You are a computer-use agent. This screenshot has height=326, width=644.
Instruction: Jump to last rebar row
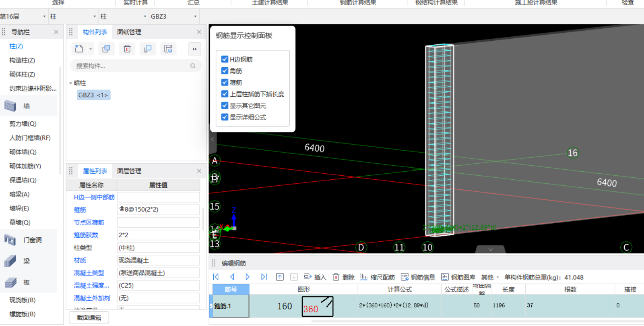click(264, 277)
